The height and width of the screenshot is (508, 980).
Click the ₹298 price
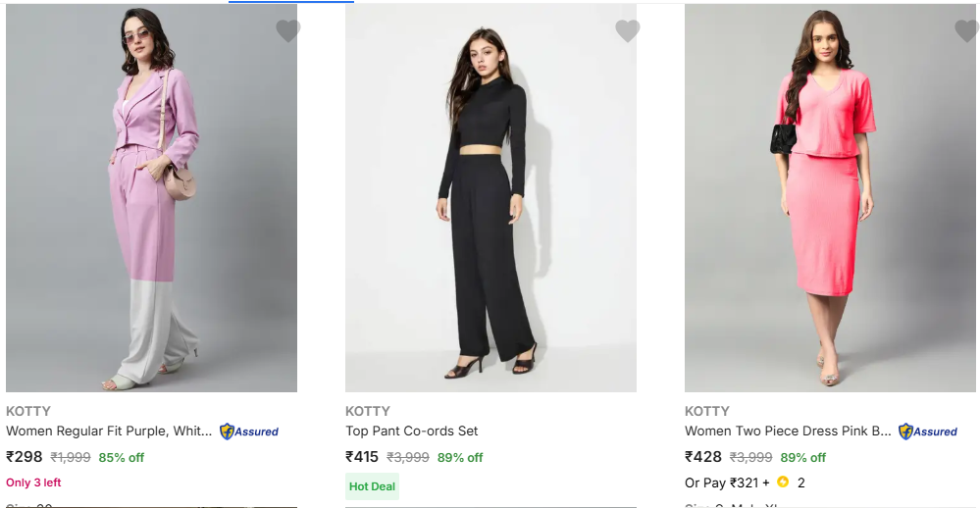point(25,457)
